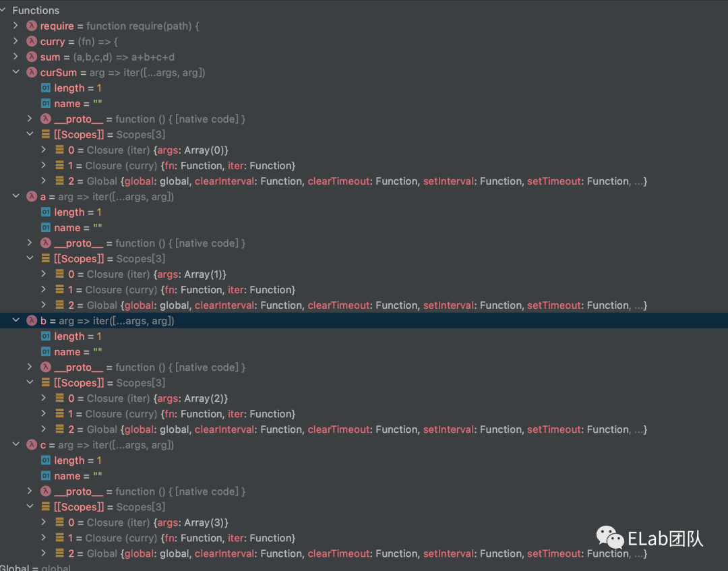728x571 pixels.
Task: Expand the curry function node
Action: pyautogui.click(x=16, y=41)
